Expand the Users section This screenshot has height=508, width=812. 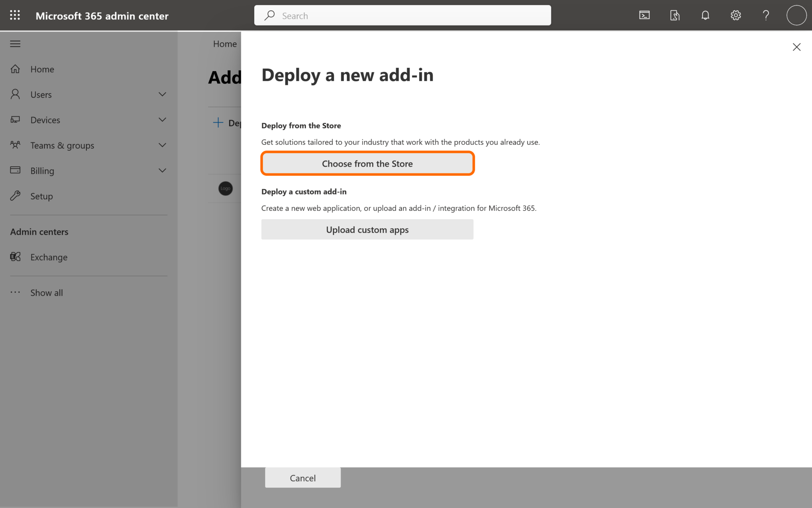point(162,94)
